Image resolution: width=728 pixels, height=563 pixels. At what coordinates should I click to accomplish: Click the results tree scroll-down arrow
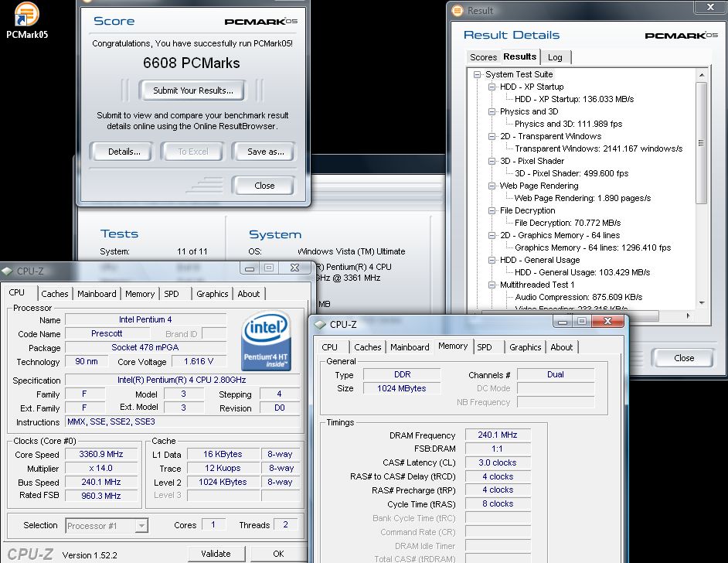coord(702,303)
